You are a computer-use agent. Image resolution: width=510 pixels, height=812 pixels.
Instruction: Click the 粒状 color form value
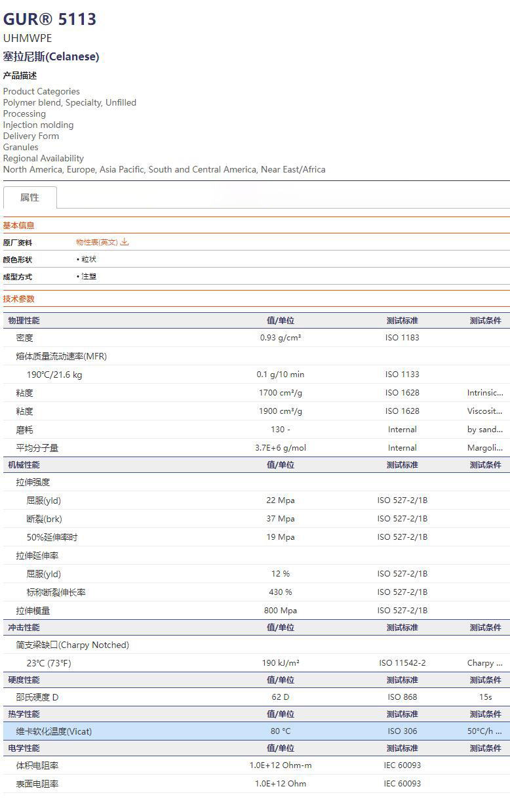point(88,260)
